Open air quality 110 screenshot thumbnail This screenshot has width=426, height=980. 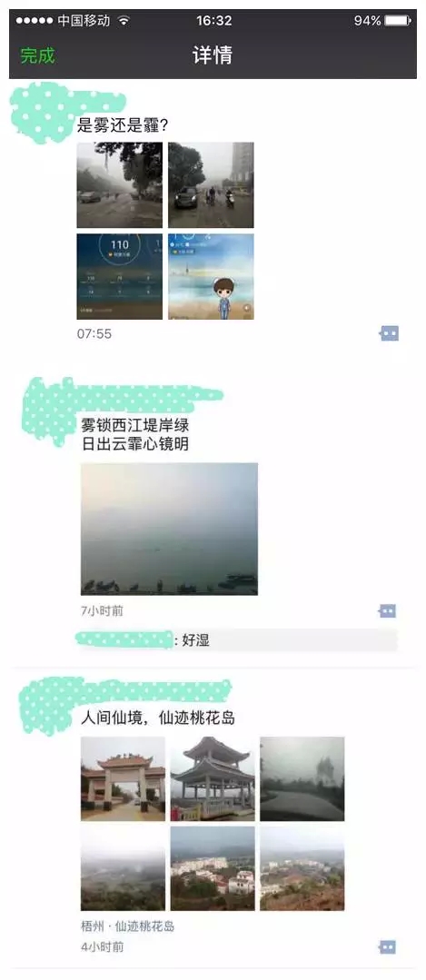click(x=119, y=276)
